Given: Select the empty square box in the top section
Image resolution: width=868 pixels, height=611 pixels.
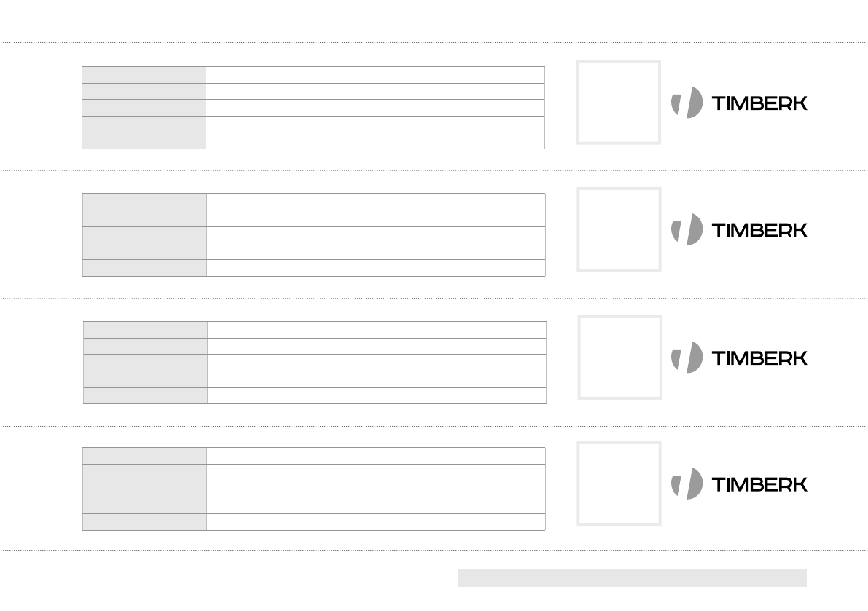Looking at the screenshot, I should click(x=619, y=102).
